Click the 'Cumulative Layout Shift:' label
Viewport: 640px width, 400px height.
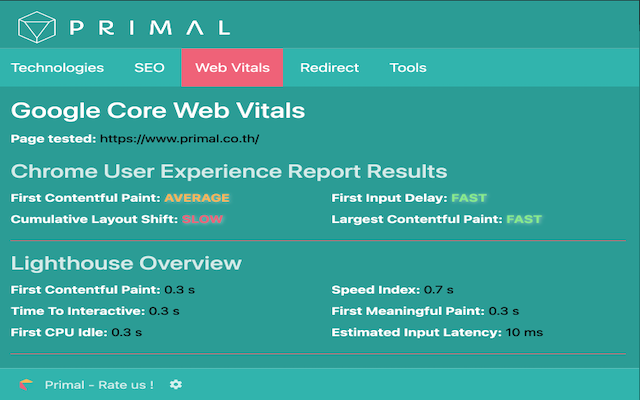tap(94, 219)
